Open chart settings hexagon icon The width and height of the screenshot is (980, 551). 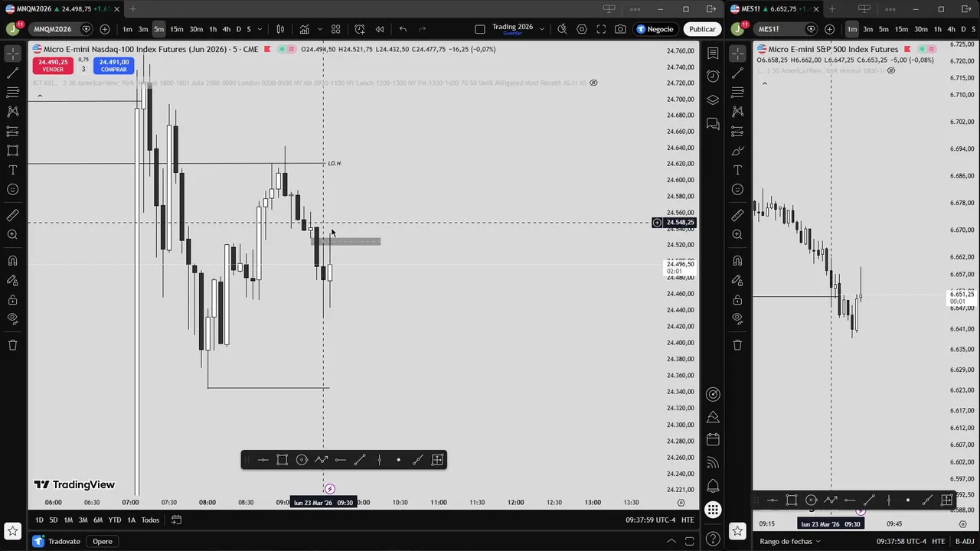coord(582,29)
